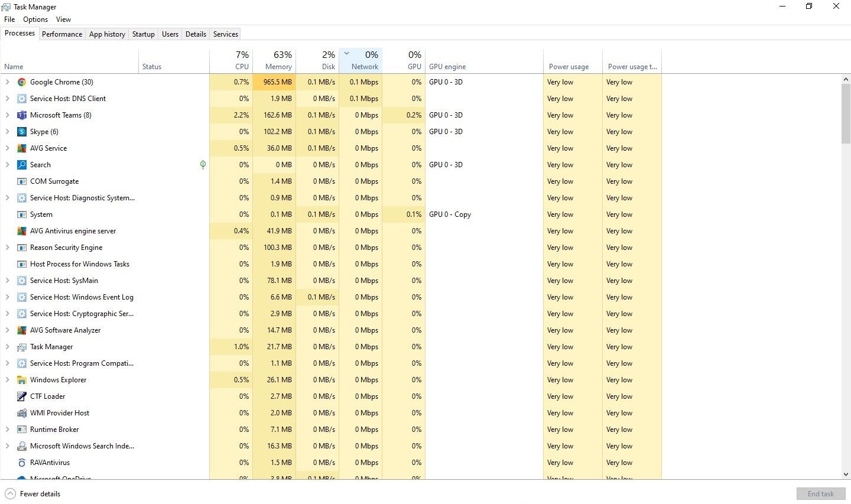Image resolution: width=851 pixels, height=504 pixels.
Task: Click the vertical scrollbar down arrow
Action: point(846,474)
